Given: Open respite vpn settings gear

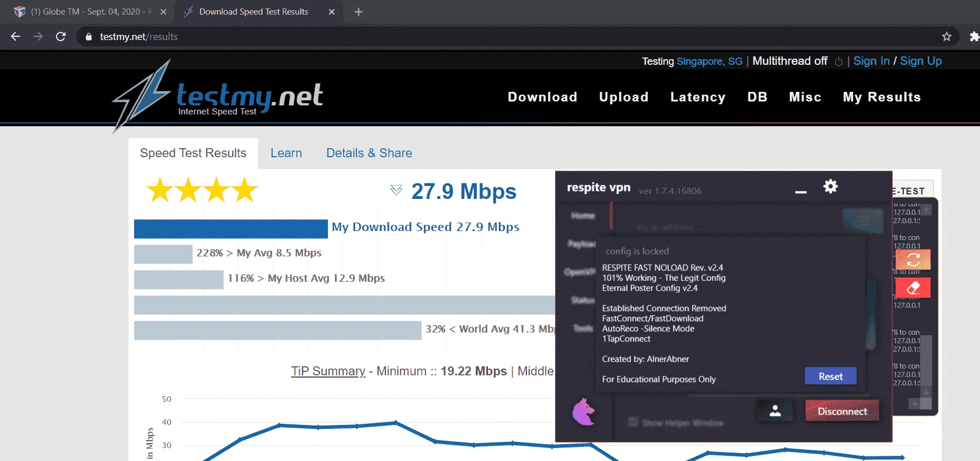Looking at the screenshot, I should [831, 187].
